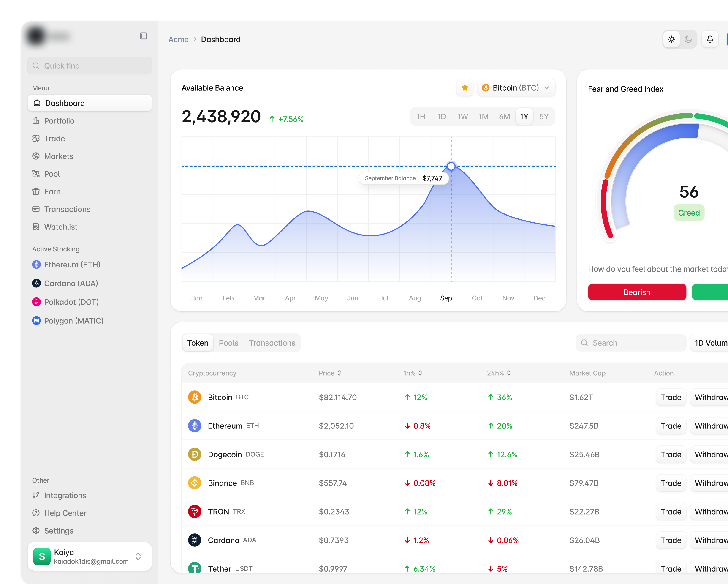Select the 6M time range

[x=504, y=117]
